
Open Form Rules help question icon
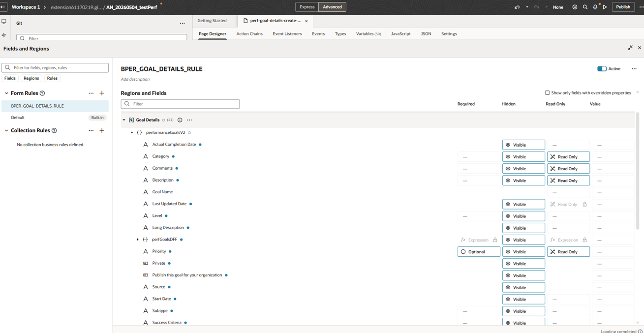(42, 93)
